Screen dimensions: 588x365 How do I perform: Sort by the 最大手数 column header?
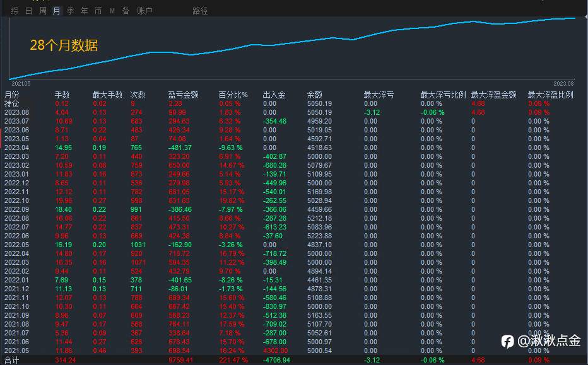click(x=107, y=95)
